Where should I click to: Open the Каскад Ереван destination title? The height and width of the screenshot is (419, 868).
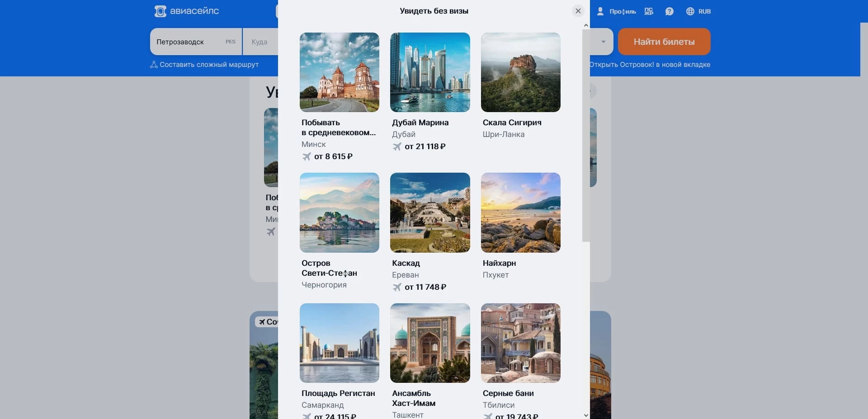click(406, 263)
